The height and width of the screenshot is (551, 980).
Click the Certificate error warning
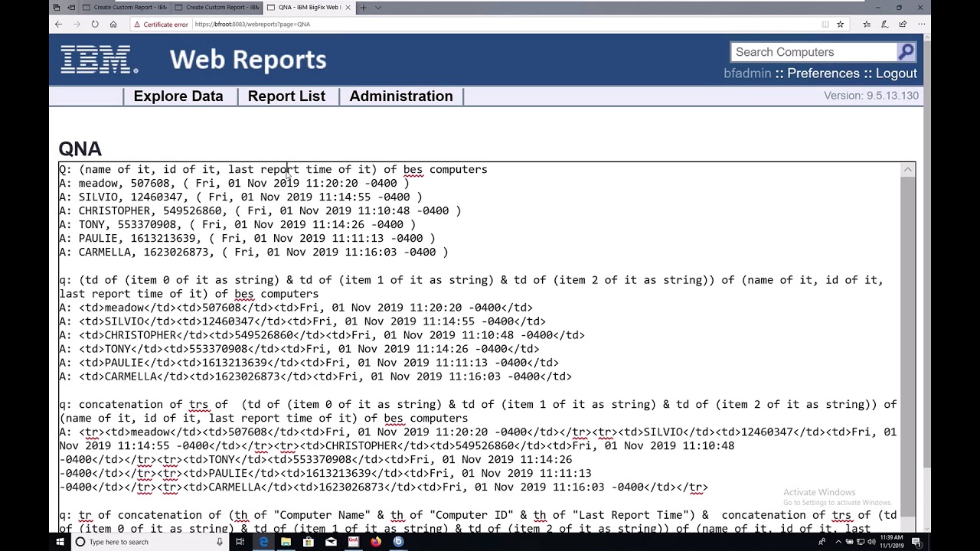(160, 24)
